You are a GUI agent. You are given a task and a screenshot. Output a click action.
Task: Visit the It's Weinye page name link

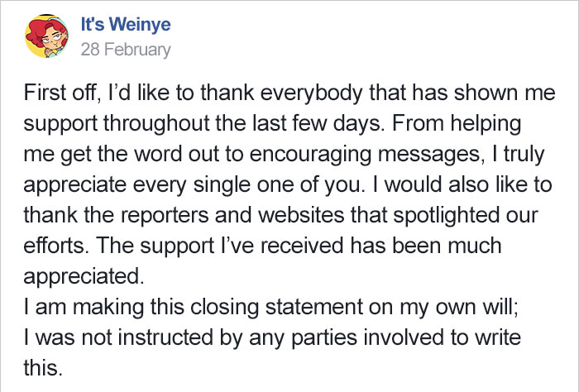(126, 24)
